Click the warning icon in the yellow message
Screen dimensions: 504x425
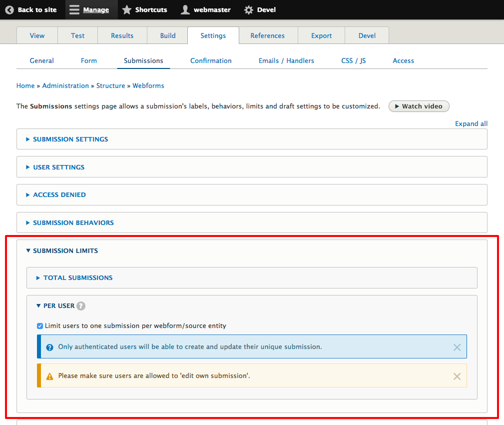pyautogui.click(x=49, y=376)
